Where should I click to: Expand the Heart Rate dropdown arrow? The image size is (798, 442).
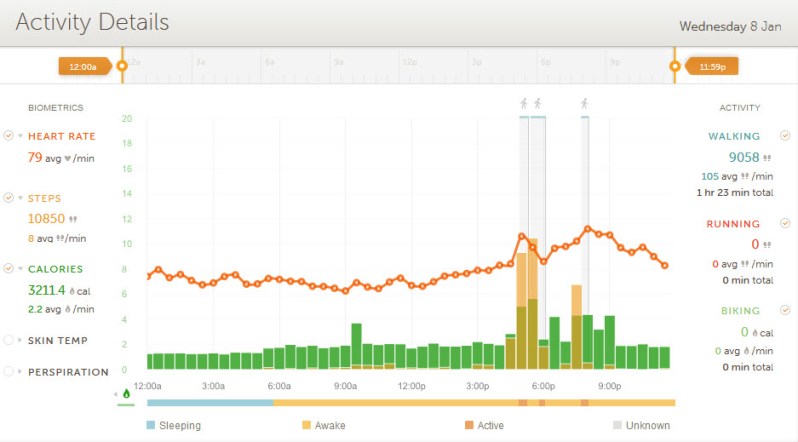coord(20,137)
